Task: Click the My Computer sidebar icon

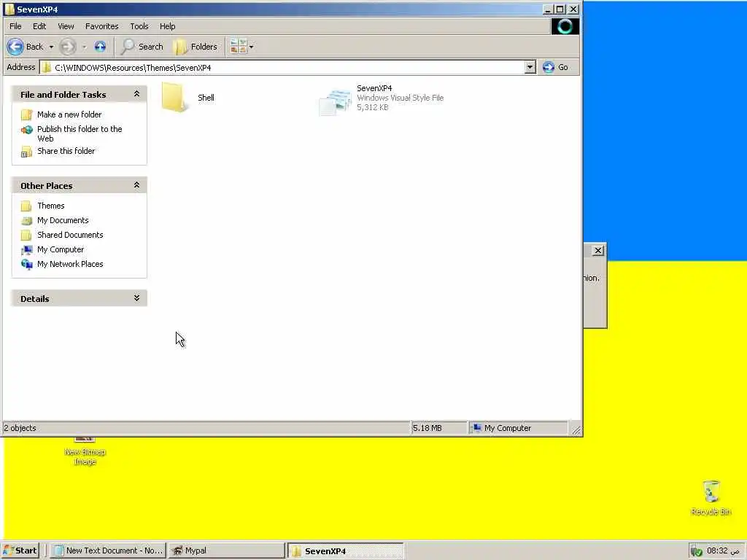Action: click(x=27, y=250)
